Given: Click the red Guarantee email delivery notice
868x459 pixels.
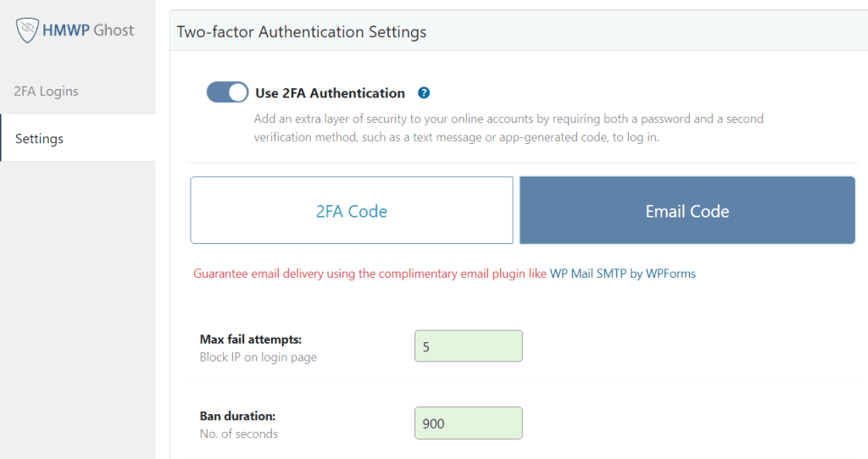Looking at the screenshot, I should pos(370,274).
